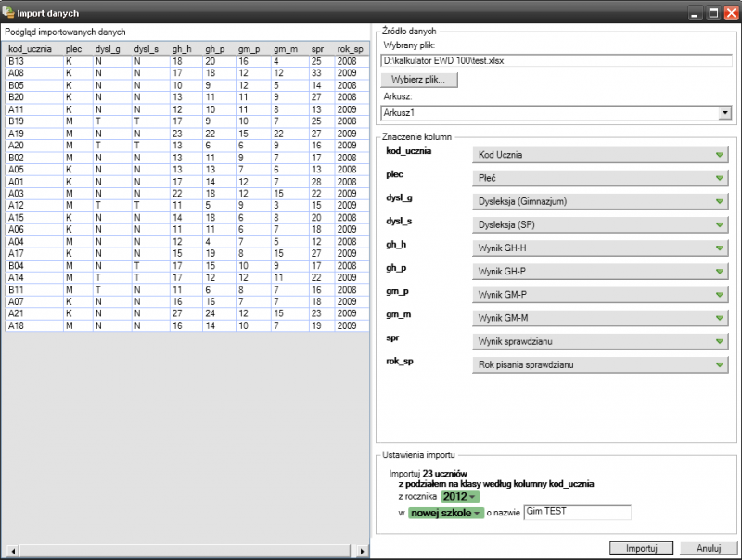Click the school name field Gim TEST

577,512
